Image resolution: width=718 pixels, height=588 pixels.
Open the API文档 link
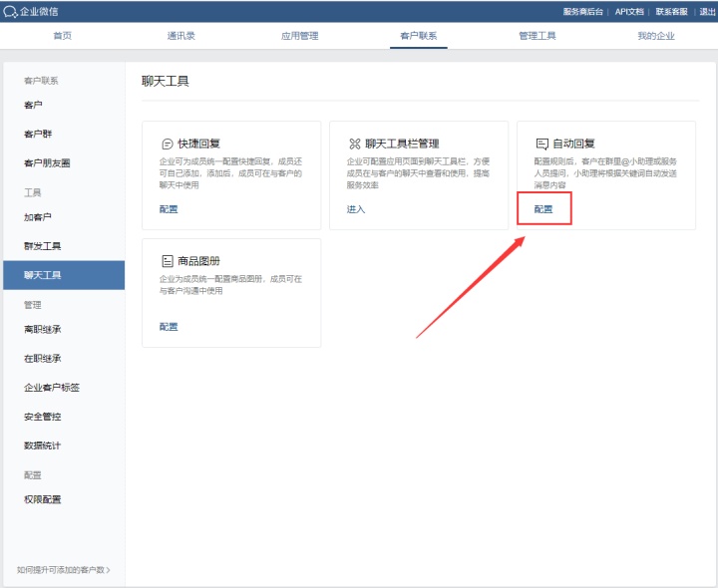(628, 11)
